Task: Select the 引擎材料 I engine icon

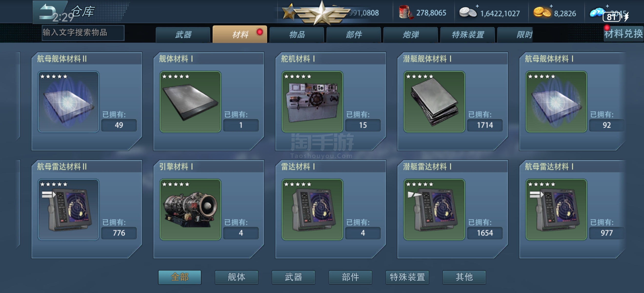Action: point(190,209)
